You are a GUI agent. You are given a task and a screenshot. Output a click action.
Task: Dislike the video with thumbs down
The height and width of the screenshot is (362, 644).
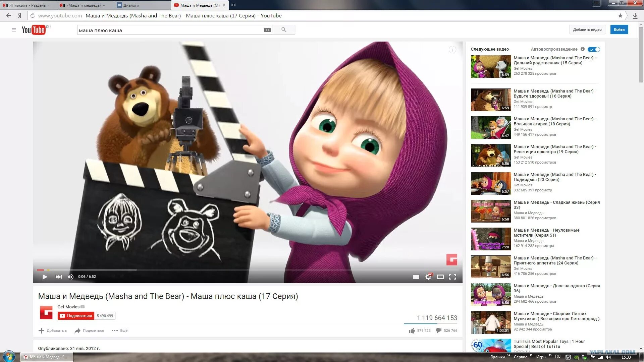[x=438, y=331]
